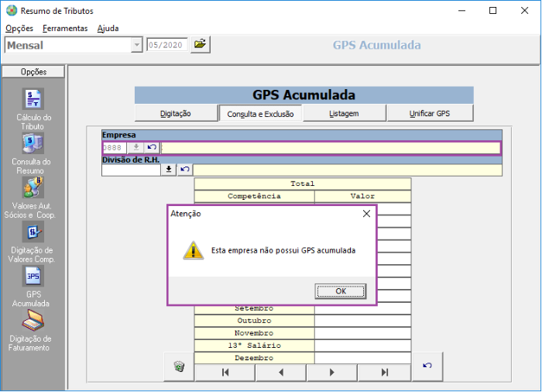Open the Ferramentas menu
The image size is (542, 392).
65,29
